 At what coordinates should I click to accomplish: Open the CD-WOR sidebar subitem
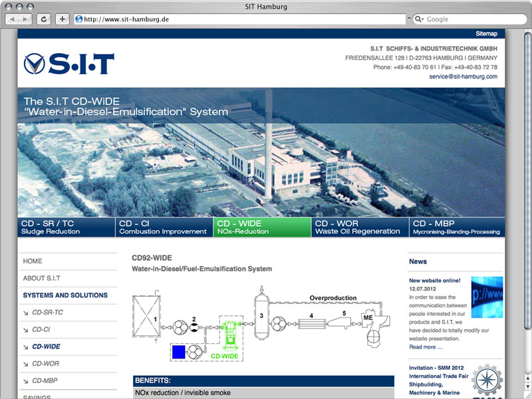[x=45, y=364]
